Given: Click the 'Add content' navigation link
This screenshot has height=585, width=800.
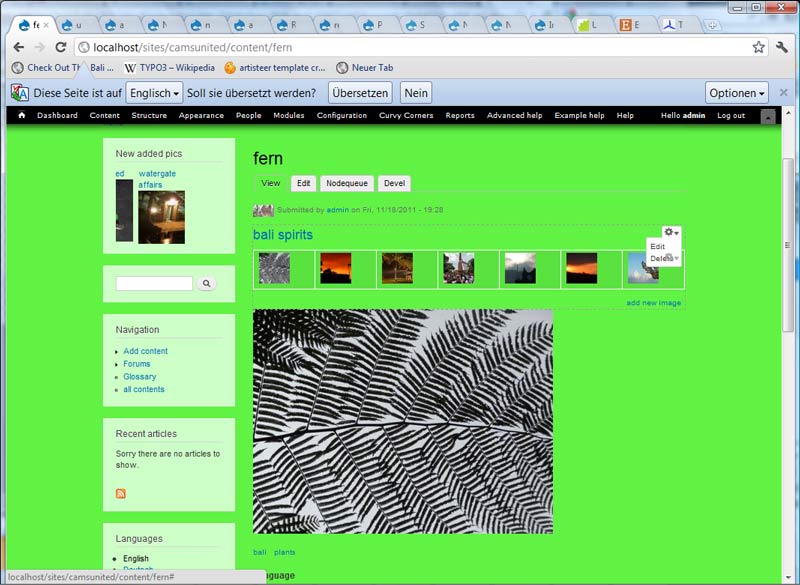Looking at the screenshot, I should point(146,351).
